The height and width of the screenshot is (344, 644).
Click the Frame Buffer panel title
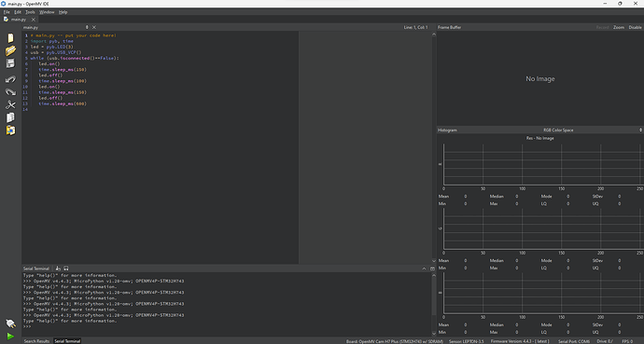click(x=449, y=27)
